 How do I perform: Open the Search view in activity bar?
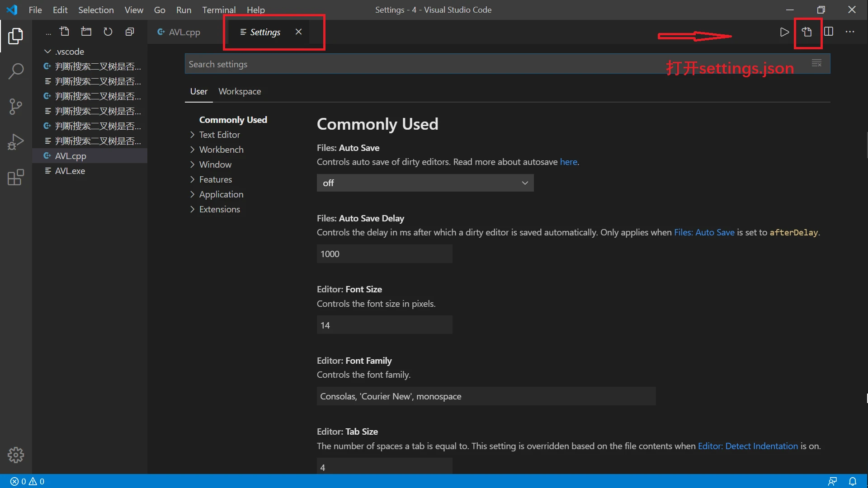(16, 71)
